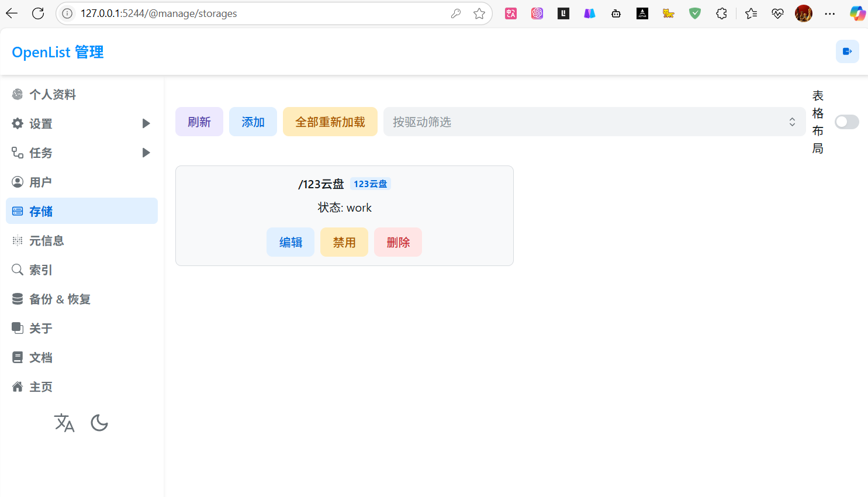This screenshot has width=868, height=497.
Task: Click the gear icon beside 设置
Action: coord(18,123)
